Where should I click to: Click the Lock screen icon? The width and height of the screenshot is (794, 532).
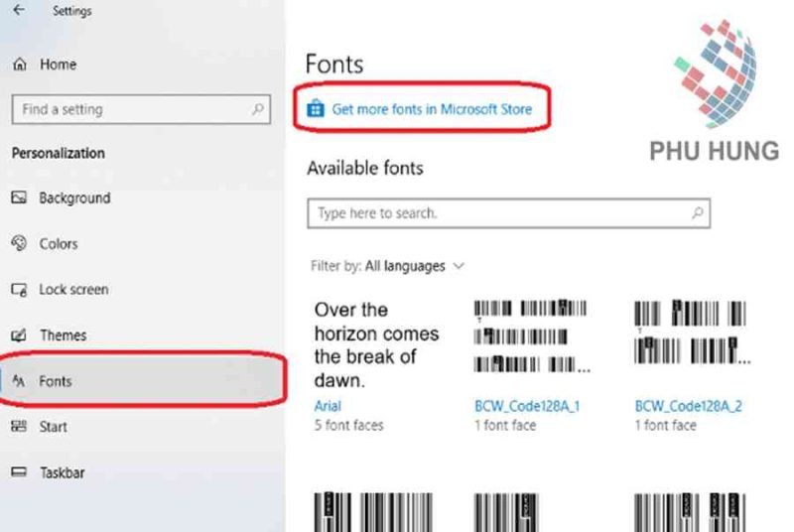[x=19, y=290]
